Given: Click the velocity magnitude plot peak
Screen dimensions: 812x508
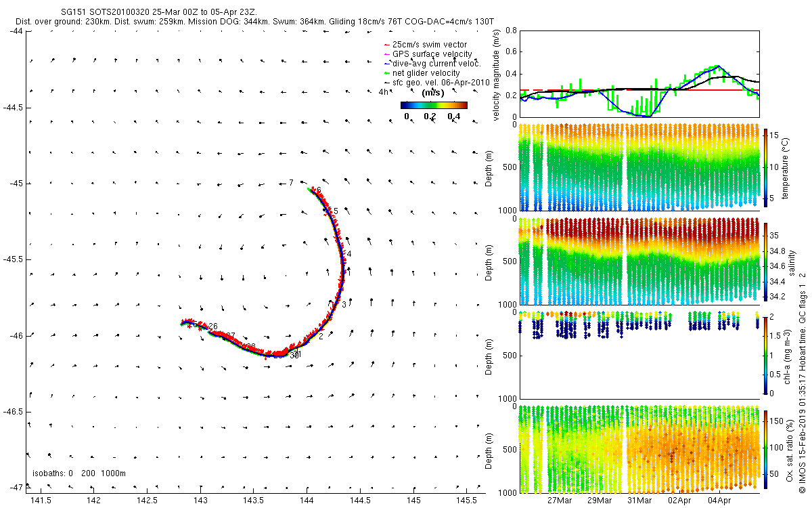Looking at the screenshot, I should 718,66.
